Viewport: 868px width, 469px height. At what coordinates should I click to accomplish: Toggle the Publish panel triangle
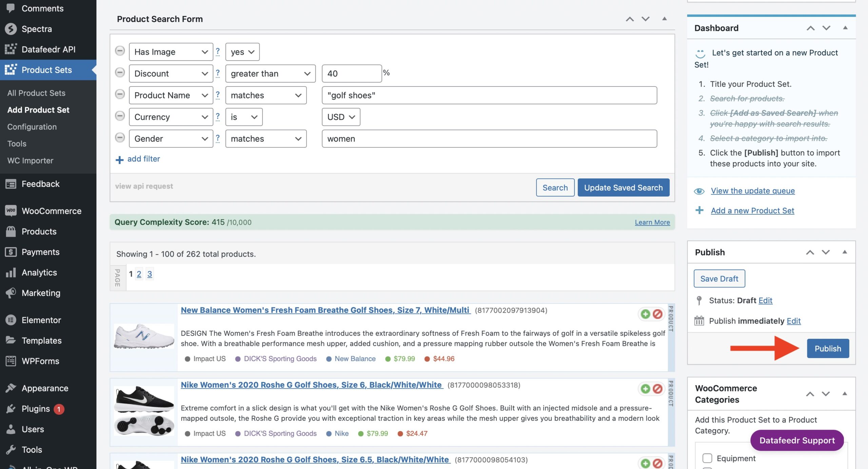click(845, 252)
